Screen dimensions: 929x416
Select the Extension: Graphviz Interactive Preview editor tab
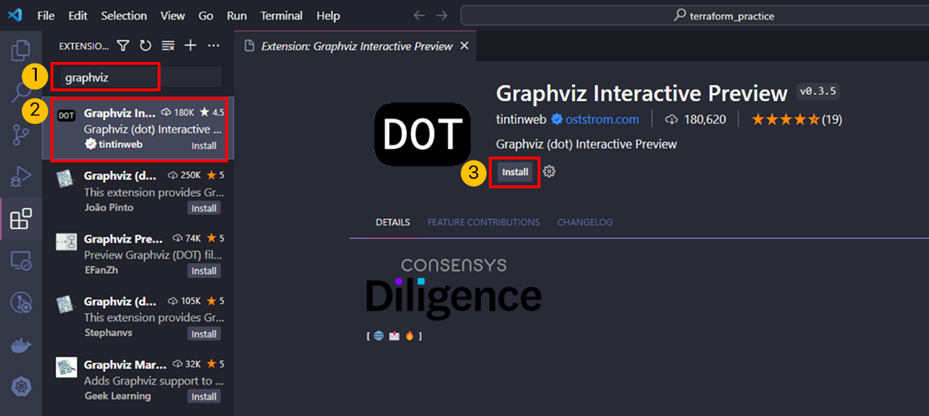pos(355,46)
